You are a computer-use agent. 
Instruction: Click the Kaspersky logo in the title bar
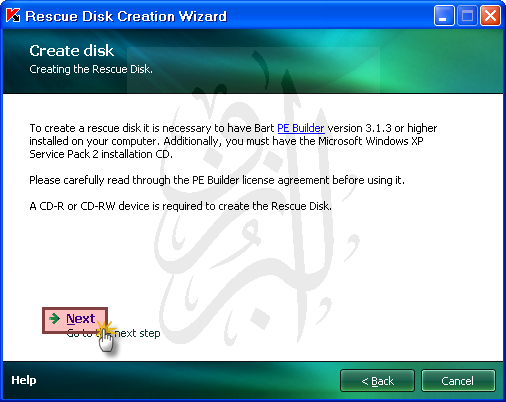13,15
